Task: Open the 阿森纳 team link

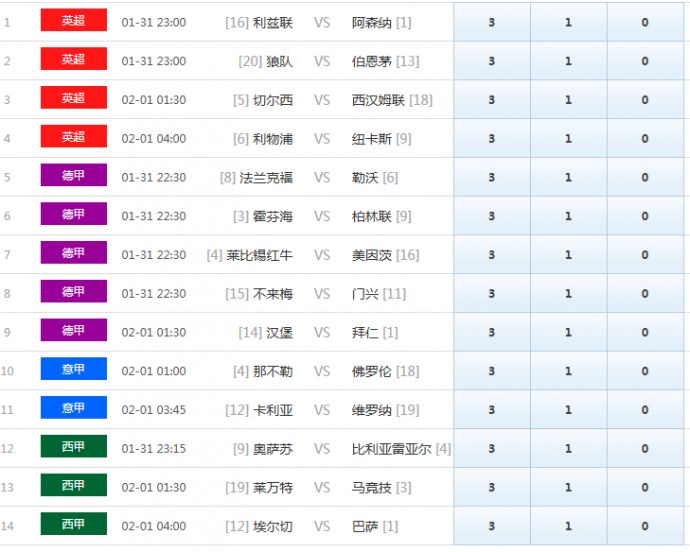Action: (x=372, y=22)
